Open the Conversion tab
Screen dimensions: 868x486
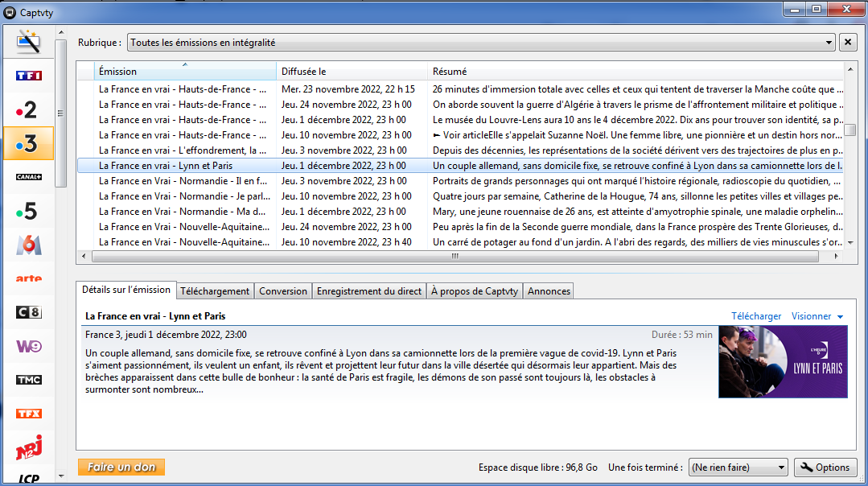point(283,291)
